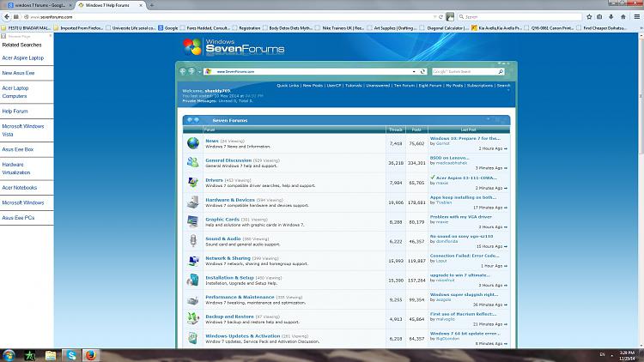Open the Windows Start button
Image resolution: width=644 pixels, height=362 pixels.
coord(9,355)
